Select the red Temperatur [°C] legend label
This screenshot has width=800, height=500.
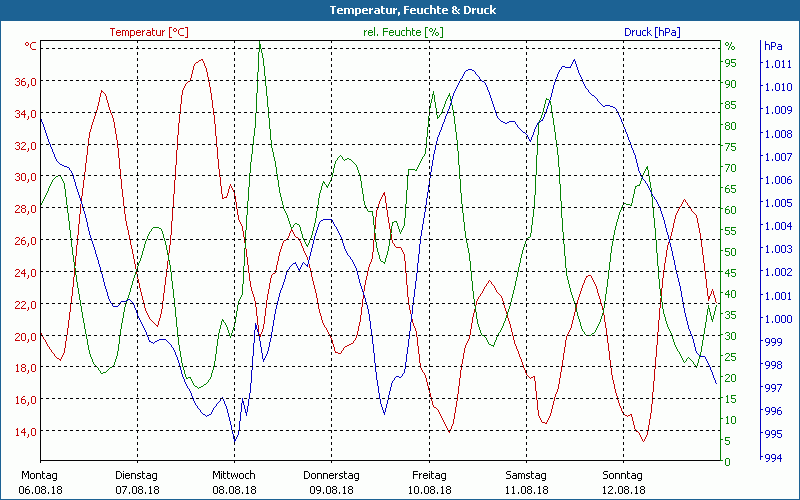149,32
